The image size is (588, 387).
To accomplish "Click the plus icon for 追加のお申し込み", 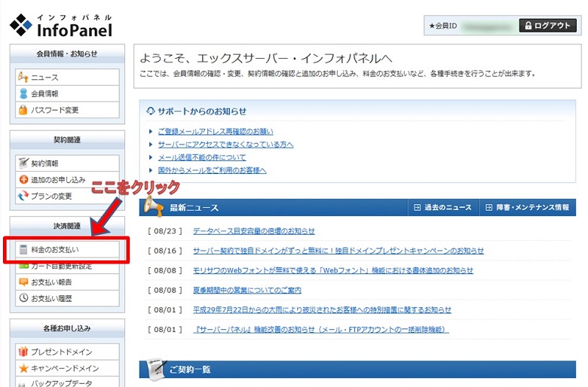I will [x=23, y=180].
